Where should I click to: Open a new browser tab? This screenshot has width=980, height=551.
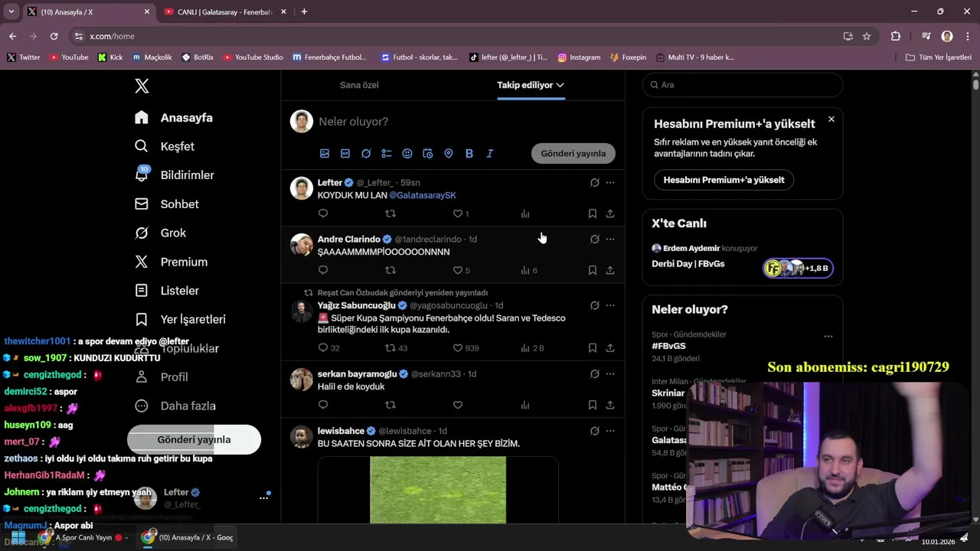[x=304, y=11]
